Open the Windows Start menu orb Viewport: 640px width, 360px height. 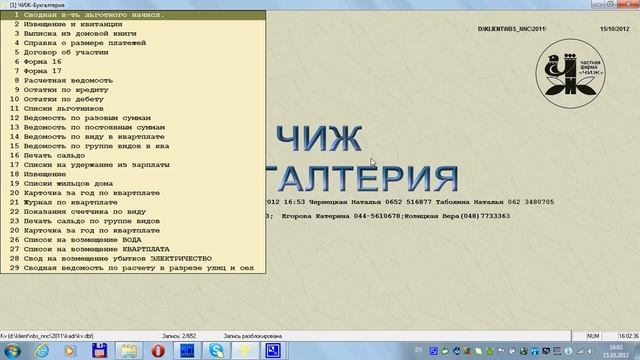tap(12, 351)
